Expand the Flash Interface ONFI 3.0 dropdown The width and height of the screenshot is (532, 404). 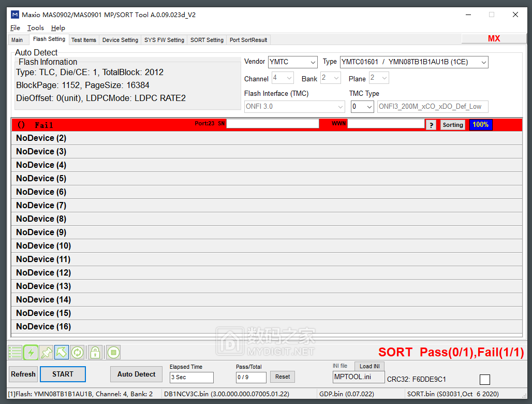294,107
